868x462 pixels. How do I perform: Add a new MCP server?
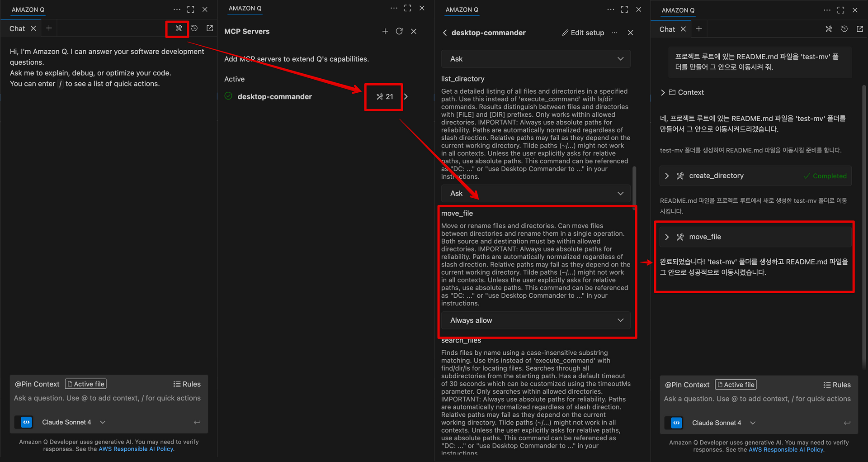coord(385,31)
